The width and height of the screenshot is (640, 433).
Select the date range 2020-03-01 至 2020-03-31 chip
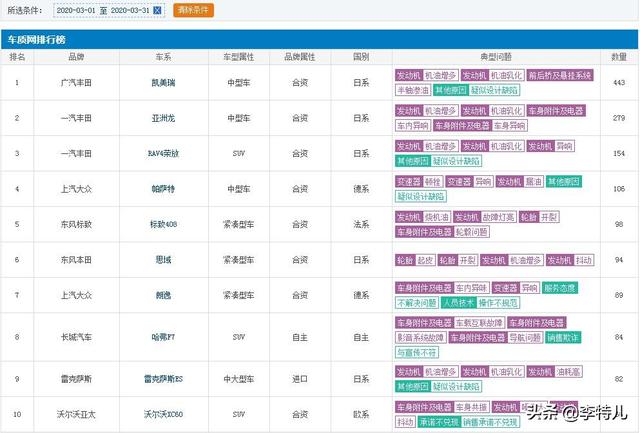tap(109, 11)
